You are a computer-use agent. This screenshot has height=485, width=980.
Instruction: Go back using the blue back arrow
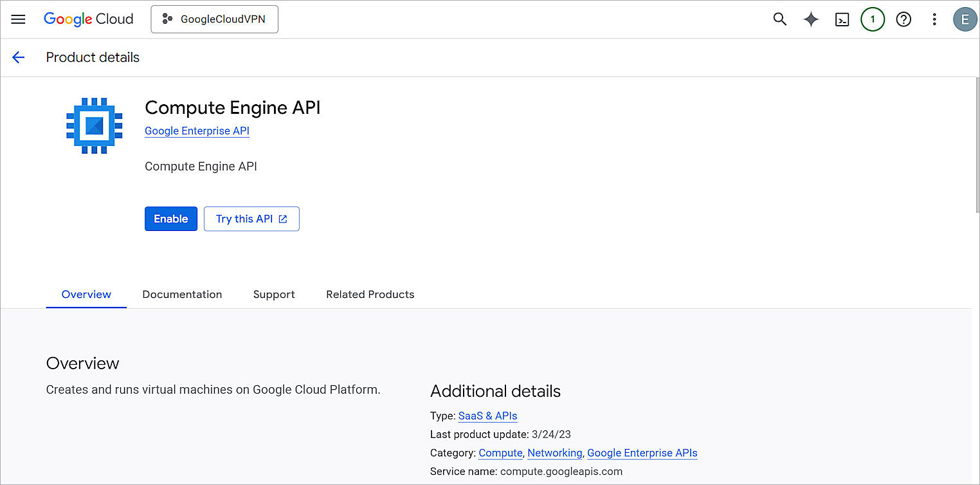tap(18, 57)
